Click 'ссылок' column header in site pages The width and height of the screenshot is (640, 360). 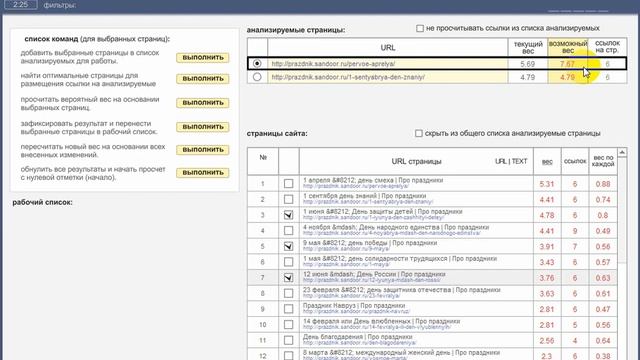(x=575, y=162)
